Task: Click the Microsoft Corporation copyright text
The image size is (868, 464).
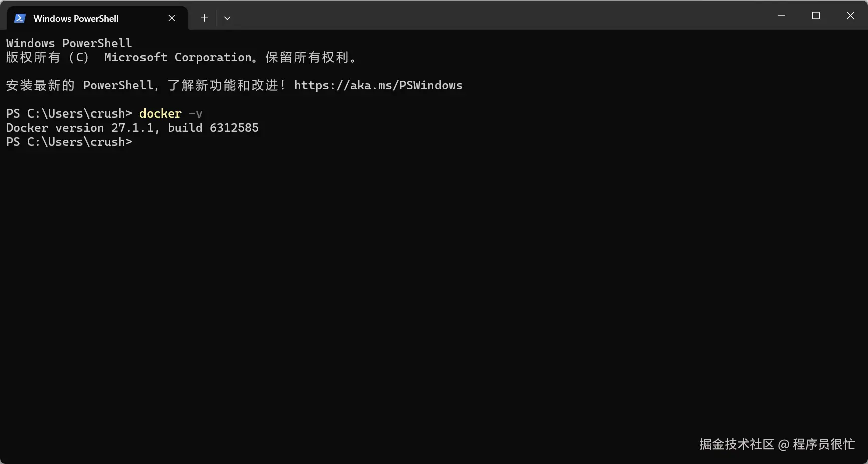Action: pyautogui.click(x=178, y=57)
